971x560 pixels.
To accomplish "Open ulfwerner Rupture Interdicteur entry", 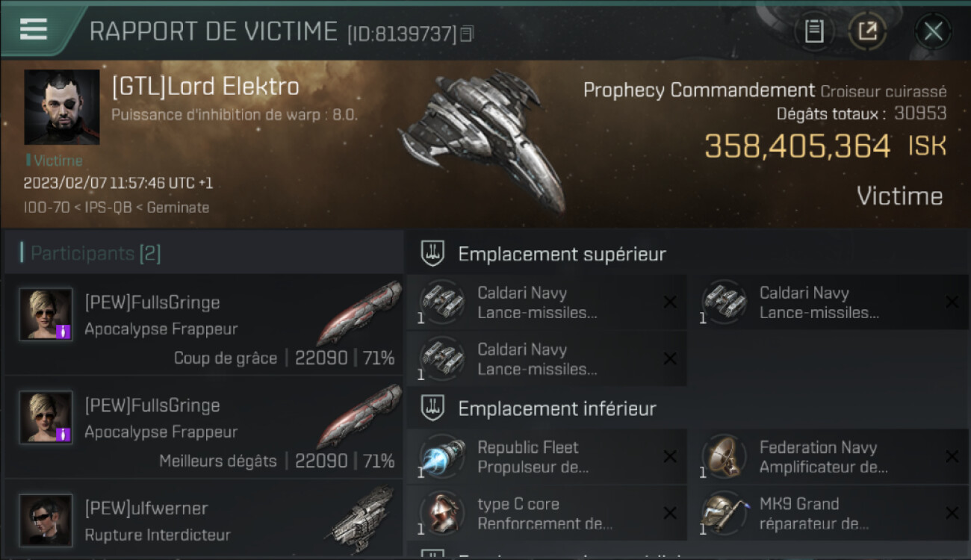I will pos(203,520).
